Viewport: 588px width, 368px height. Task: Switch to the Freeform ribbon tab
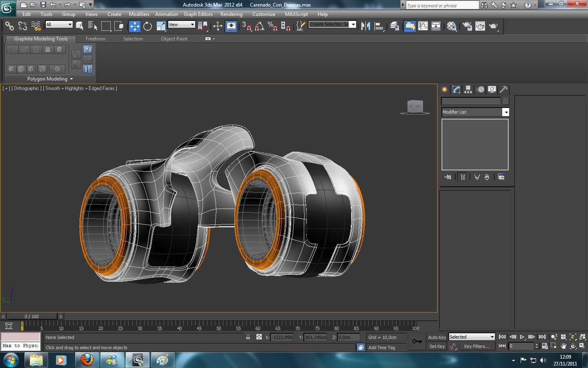tap(95, 39)
